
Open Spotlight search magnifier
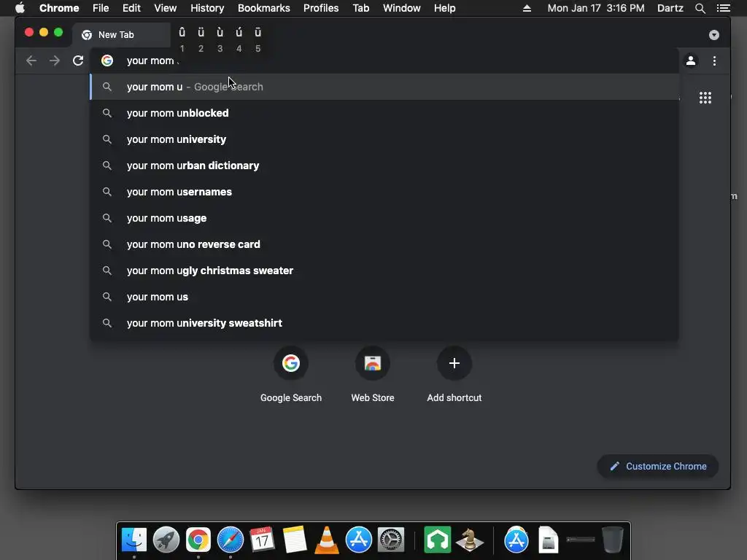tap(700, 8)
